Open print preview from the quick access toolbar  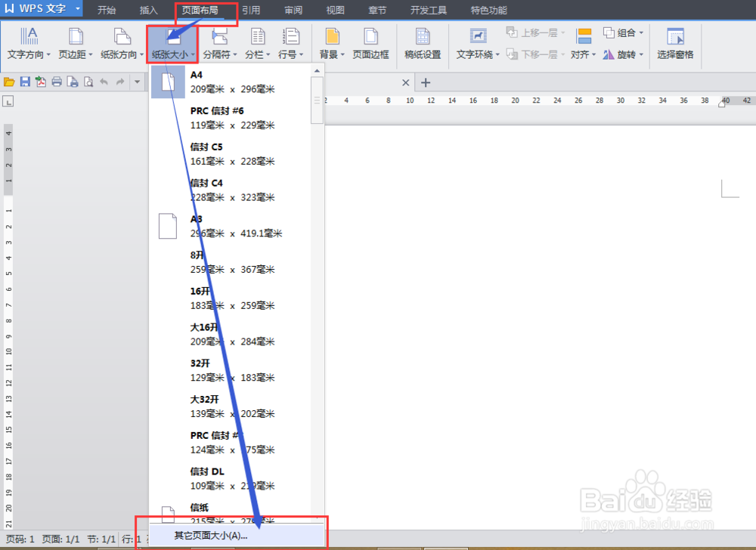[88, 81]
